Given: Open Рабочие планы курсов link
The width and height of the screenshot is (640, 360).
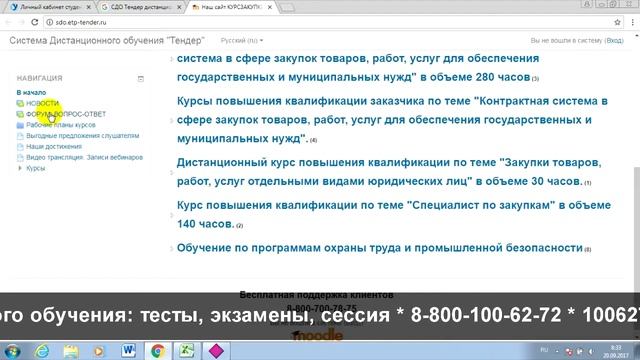Looking at the screenshot, I should [x=61, y=125].
